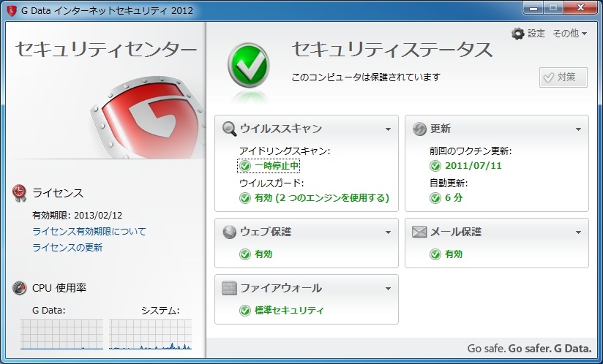Open settings via the gear icon

(517, 34)
